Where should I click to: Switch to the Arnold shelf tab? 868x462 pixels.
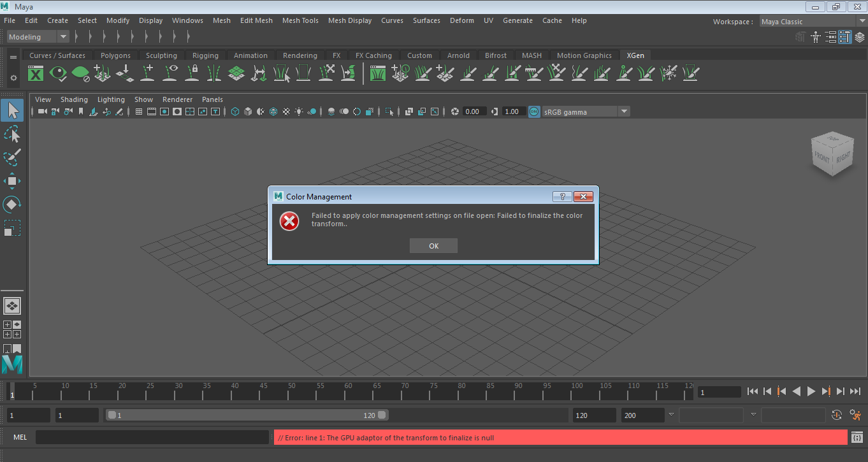pos(458,55)
